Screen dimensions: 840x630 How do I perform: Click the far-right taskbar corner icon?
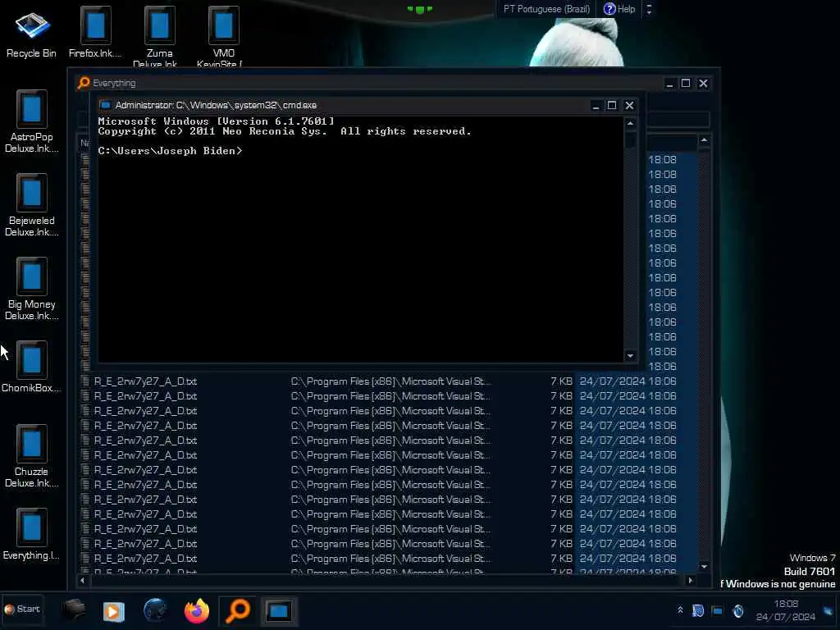(829, 610)
